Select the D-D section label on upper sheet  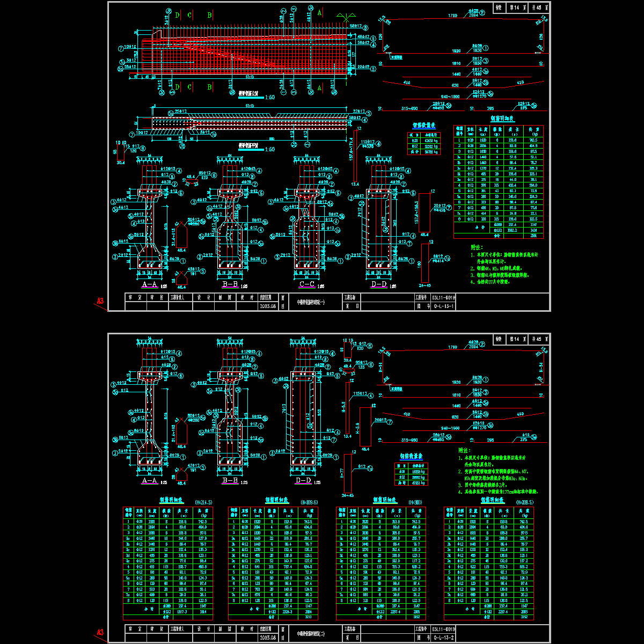pyautogui.click(x=379, y=284)
